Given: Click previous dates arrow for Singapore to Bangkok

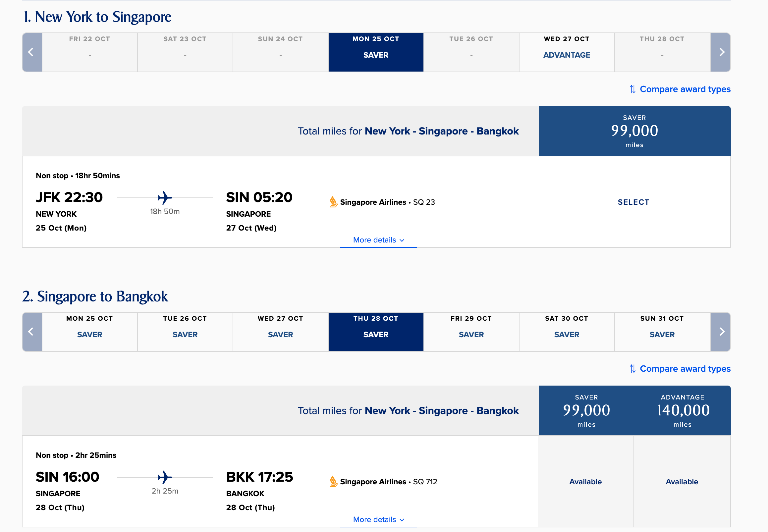Looking at the screenshot, I should pos(32,332).
